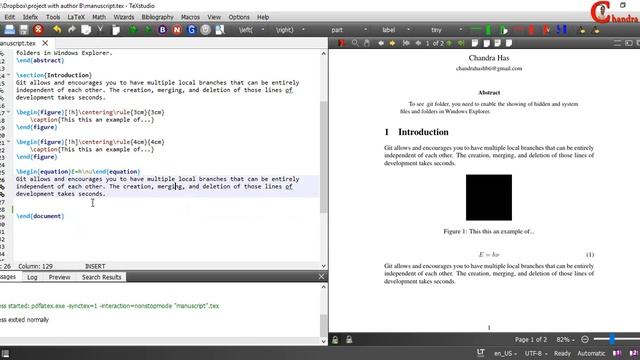
Task: Click the blue G circle icon
Action: pyautogui.click(x=191, y=30)
